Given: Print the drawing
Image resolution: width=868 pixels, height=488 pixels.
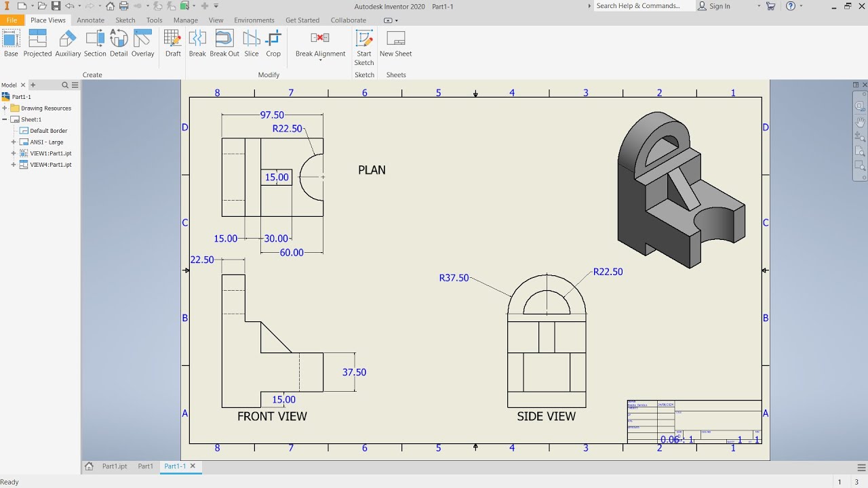Looking at the screenshot, I should [123, 6].
